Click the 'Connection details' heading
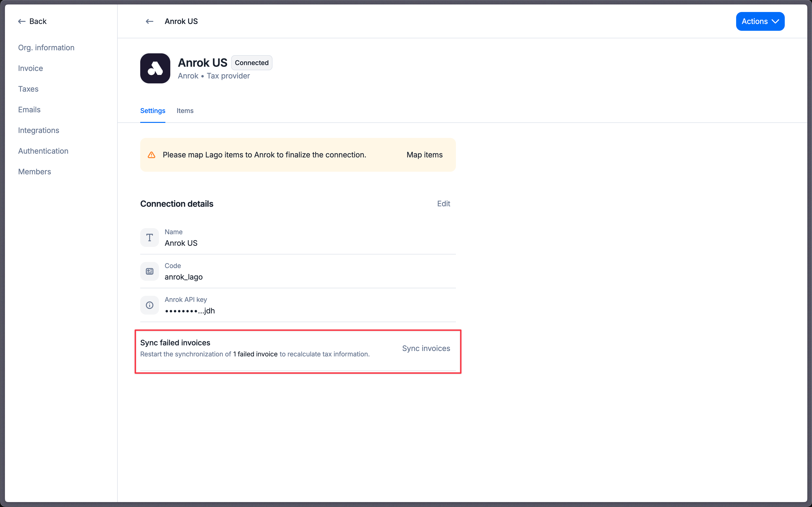The width and height of the screenshot is (812, 507). tap(177, 204)
